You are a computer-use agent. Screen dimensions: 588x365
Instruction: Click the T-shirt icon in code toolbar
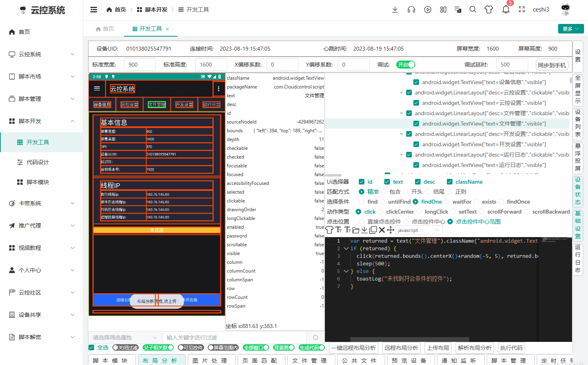point(330,230)
